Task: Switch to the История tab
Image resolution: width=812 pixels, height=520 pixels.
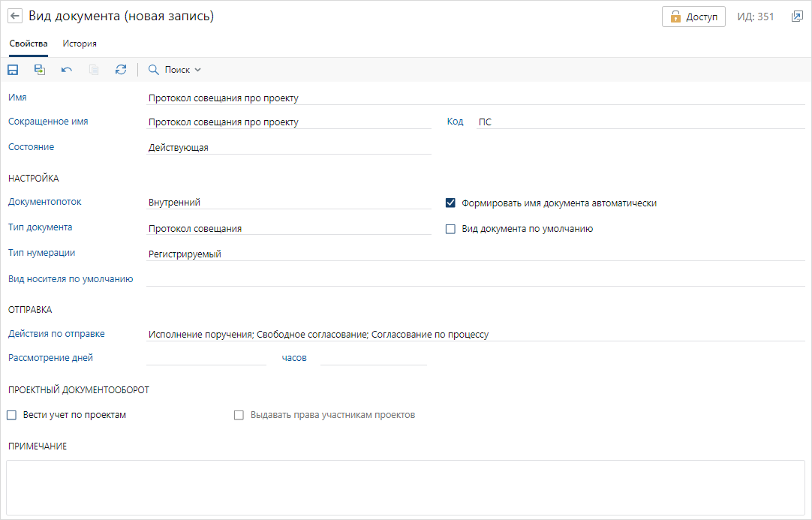Action: coord(80,44)
